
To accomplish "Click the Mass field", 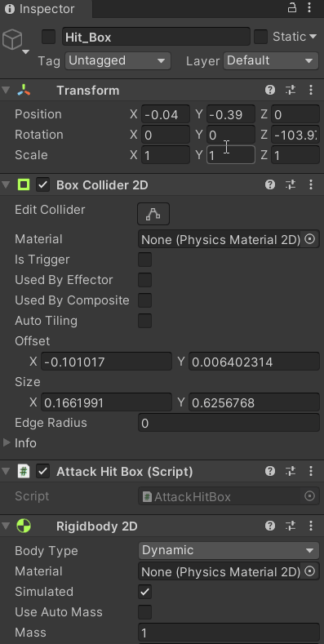I will [x=229, y=633].
